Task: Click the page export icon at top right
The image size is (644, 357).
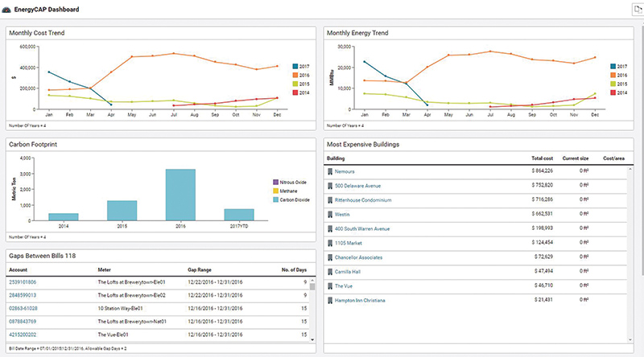Action: coord(637,10)
